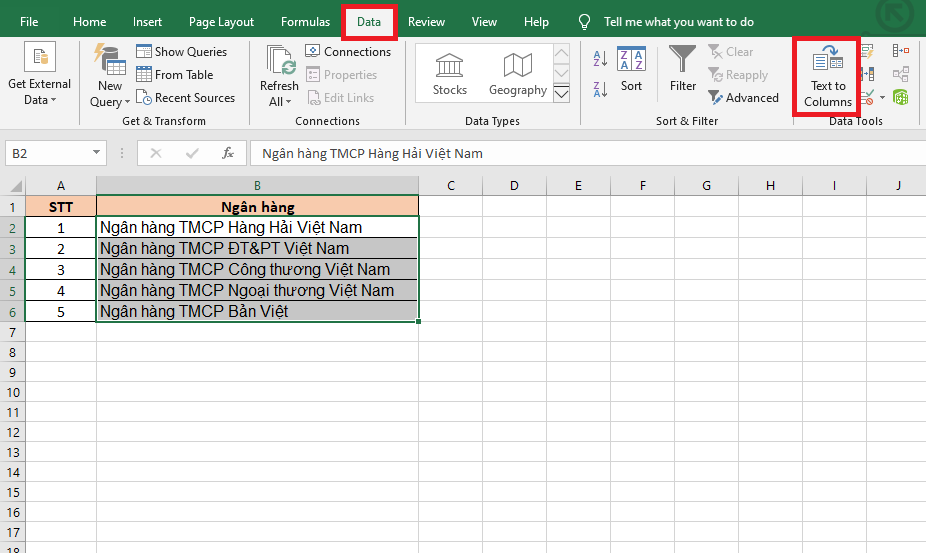Select cell 'Ngân hàng TMCP Hàng Hải Việt Nam'
The image size is (926, 553).
pos(257,227)
